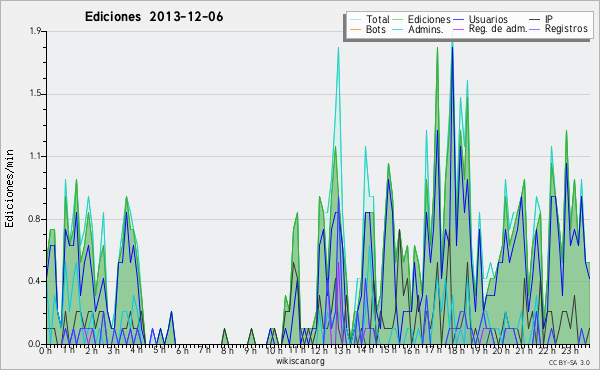Click the 6 h mark on time axis
This screenshot has width=600, height=370.
coord(182,350)
